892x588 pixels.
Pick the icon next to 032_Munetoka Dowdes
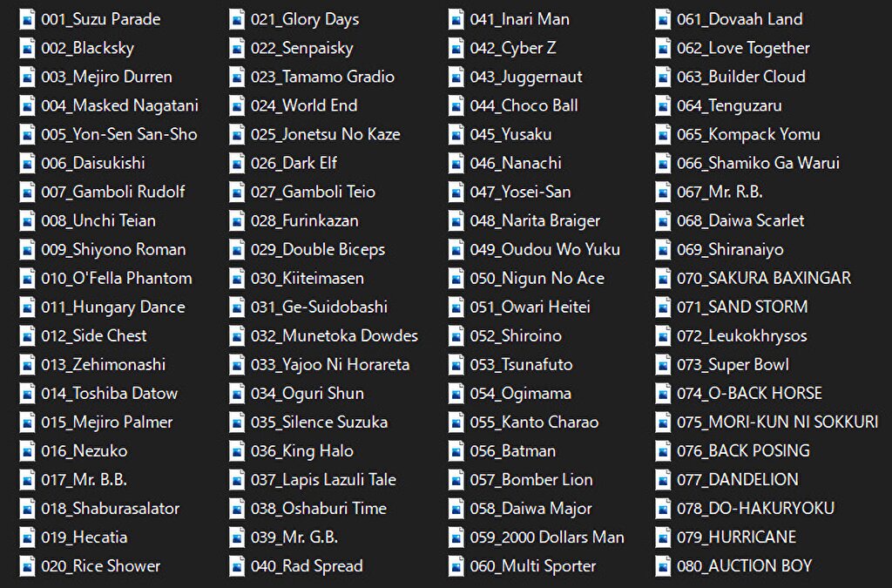tap(237, 336)
